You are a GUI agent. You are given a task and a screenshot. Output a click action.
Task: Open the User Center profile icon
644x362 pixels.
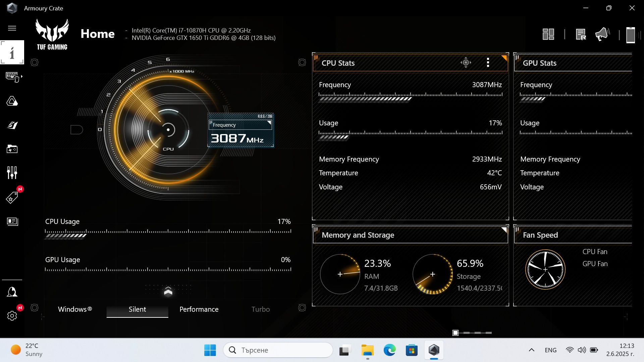point(12,292)
